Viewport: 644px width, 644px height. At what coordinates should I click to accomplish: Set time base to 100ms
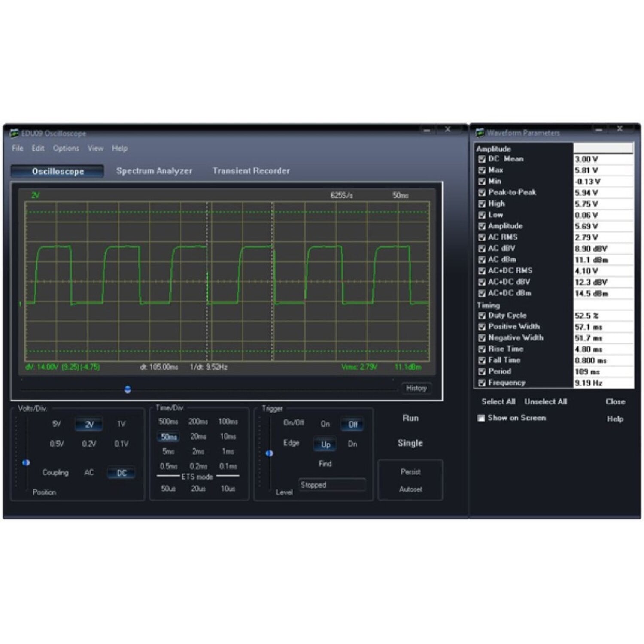[x=228, y=422]
